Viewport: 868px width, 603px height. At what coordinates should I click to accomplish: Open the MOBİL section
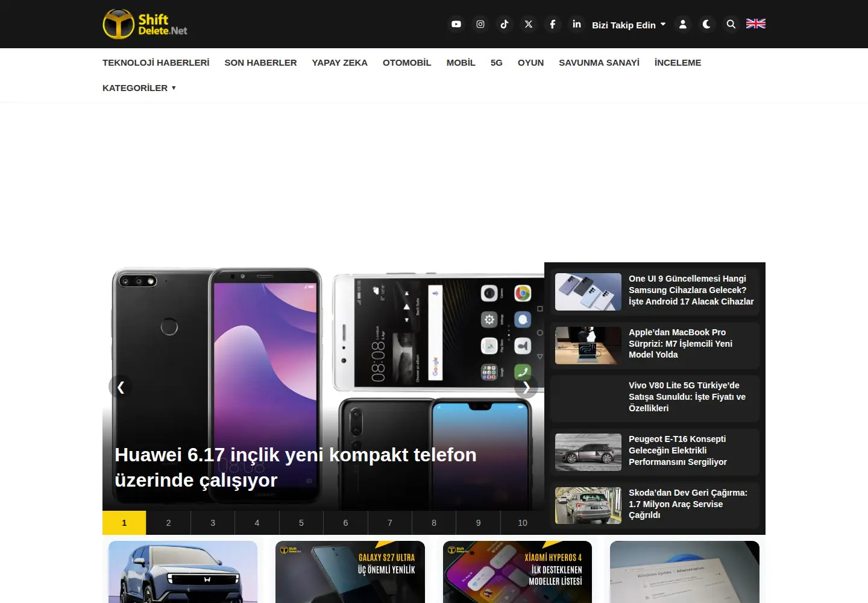pyautogui.click(x=461, y=63)
